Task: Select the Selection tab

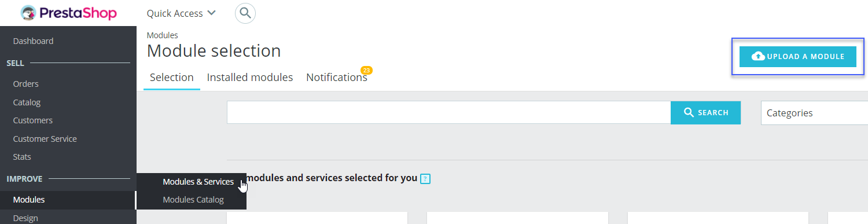Action: click(172, 78)
